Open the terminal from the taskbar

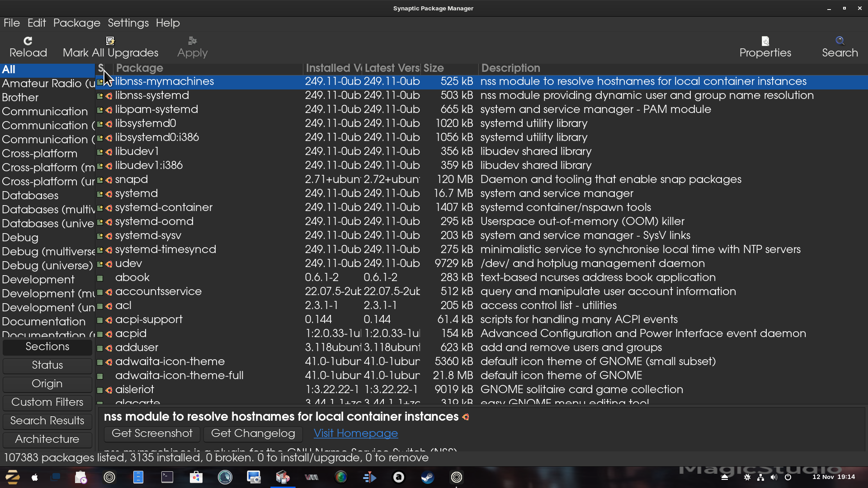(x=167, y=477)
